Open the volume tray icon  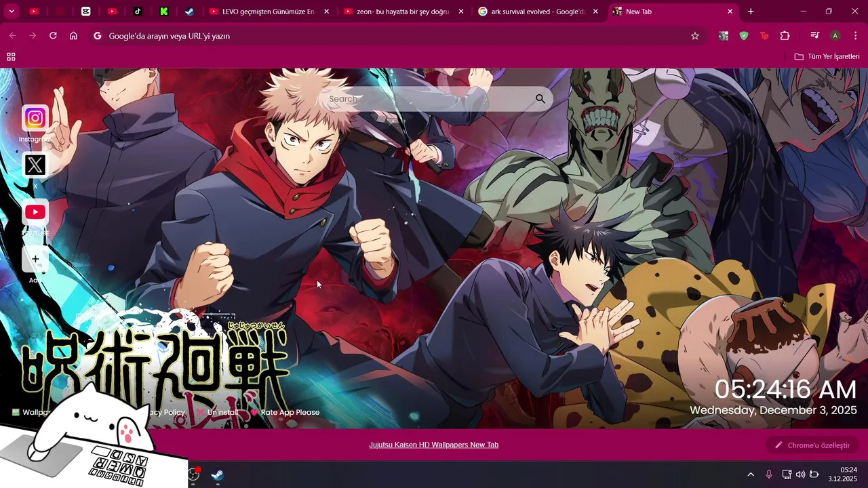tap(800, 475)
